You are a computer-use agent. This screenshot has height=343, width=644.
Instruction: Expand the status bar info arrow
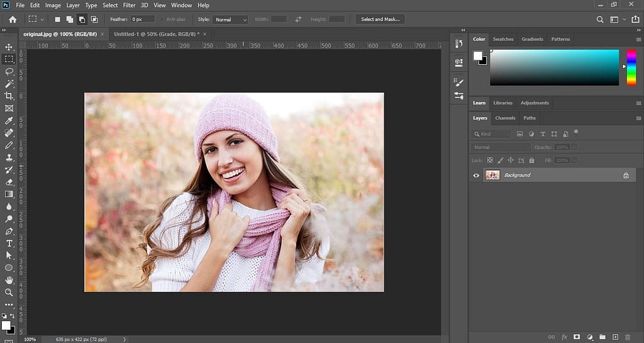(x=124, y=339)
